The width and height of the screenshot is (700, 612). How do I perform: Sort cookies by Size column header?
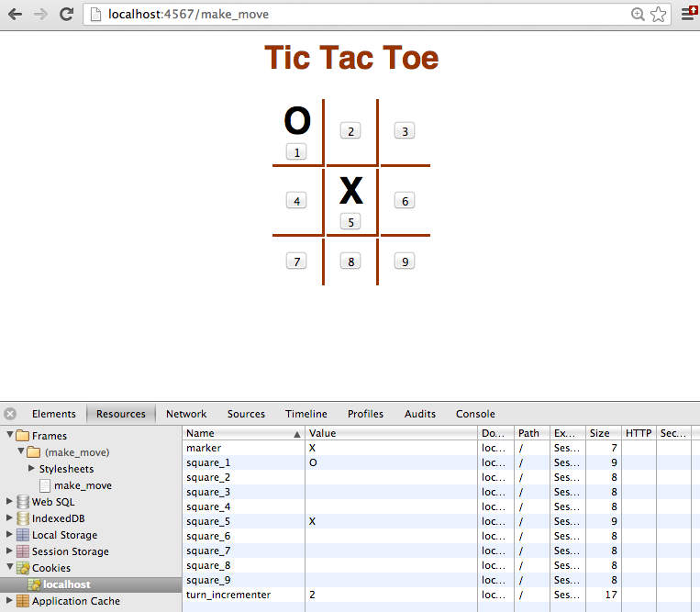[604, 433]
